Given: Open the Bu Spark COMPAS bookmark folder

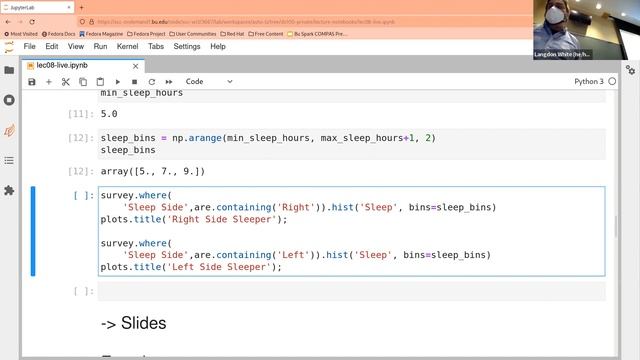Looking at the screenshot, I should (x=317, y=34).
